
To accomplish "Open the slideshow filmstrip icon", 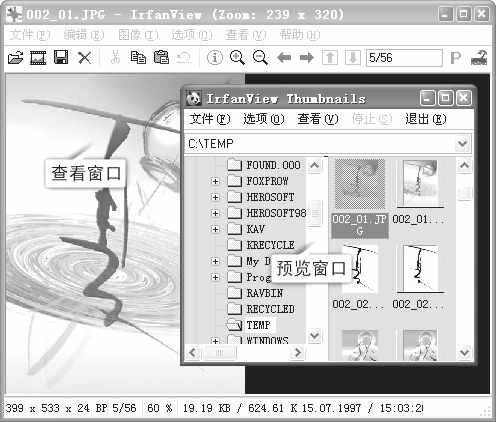I will pos(38,58).
